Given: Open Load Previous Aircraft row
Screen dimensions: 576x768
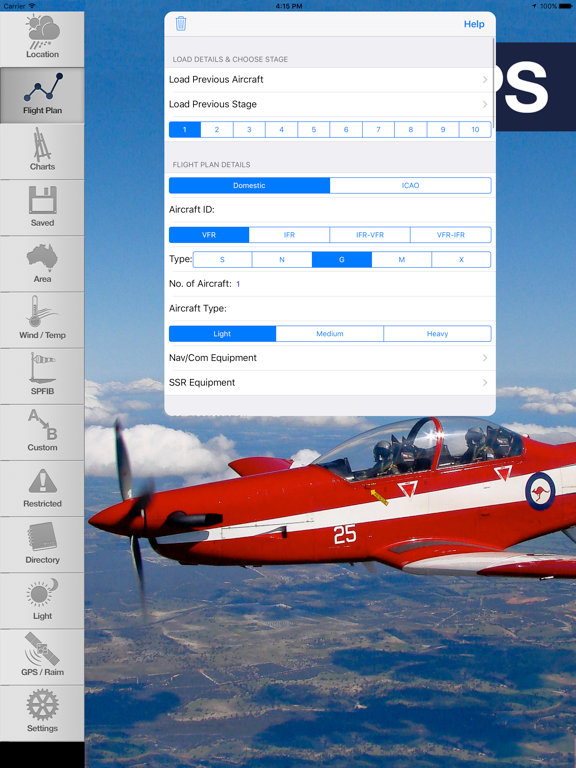Looking at the screenshot, I should click(x=330, y=79).
